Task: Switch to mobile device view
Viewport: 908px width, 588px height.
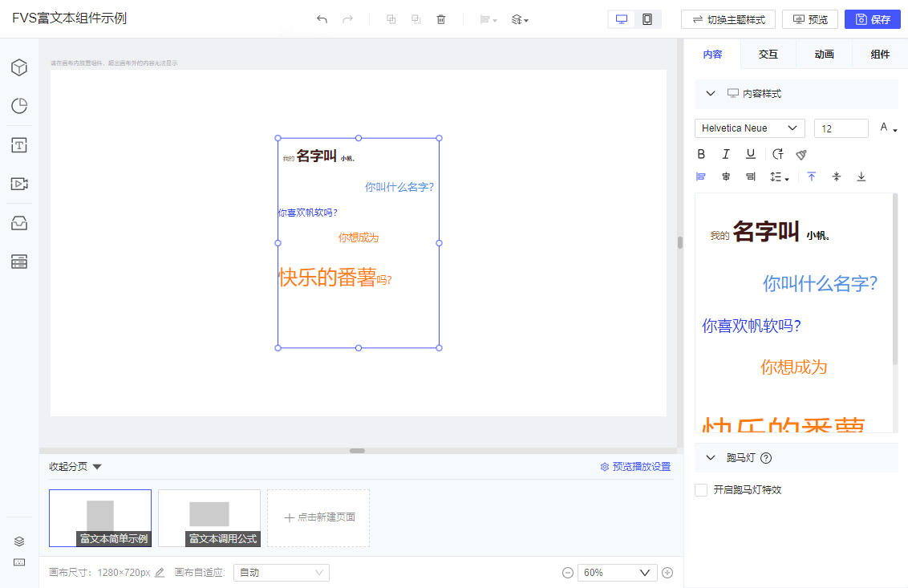Action: point(647,19)
